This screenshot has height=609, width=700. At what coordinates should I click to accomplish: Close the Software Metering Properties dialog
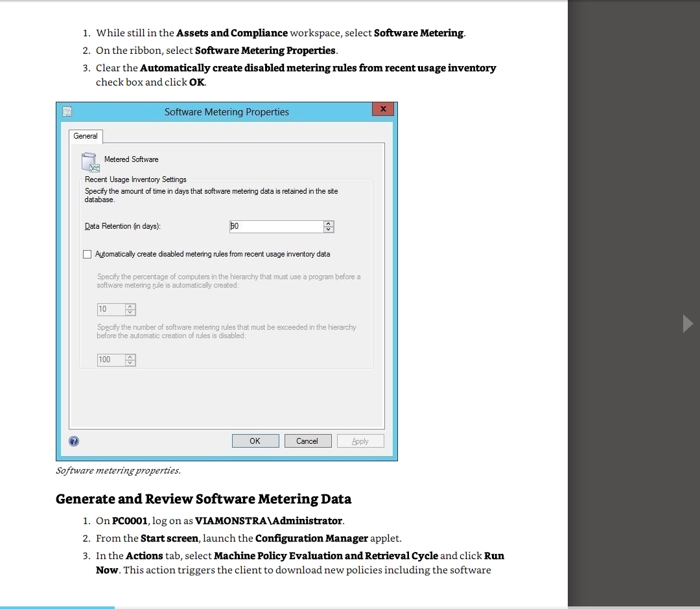coord(383,109)
